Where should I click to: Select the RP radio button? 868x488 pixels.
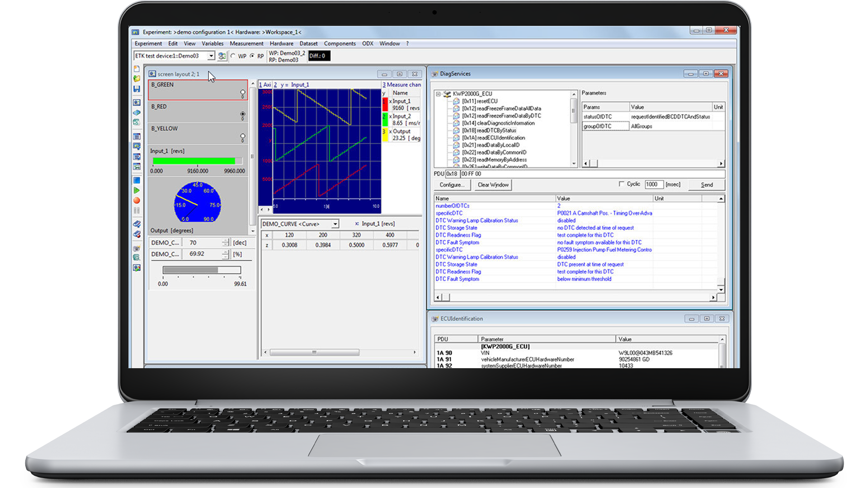252,56
